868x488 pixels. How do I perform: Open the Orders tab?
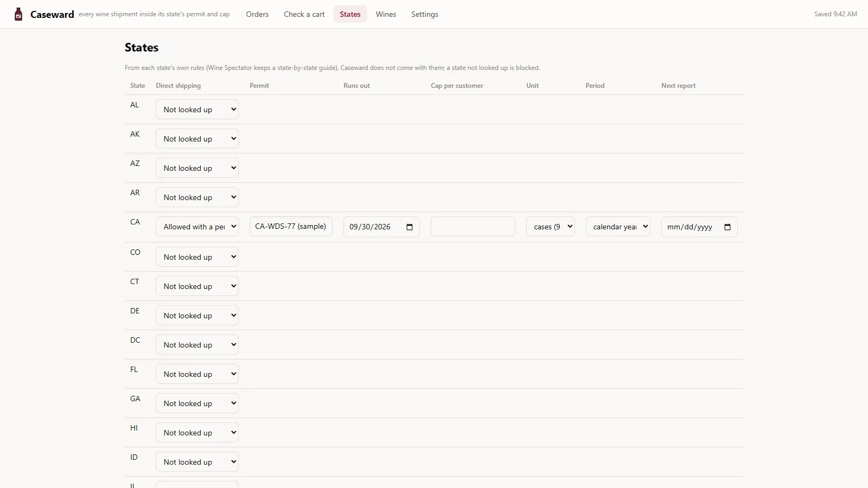point(257,14)
